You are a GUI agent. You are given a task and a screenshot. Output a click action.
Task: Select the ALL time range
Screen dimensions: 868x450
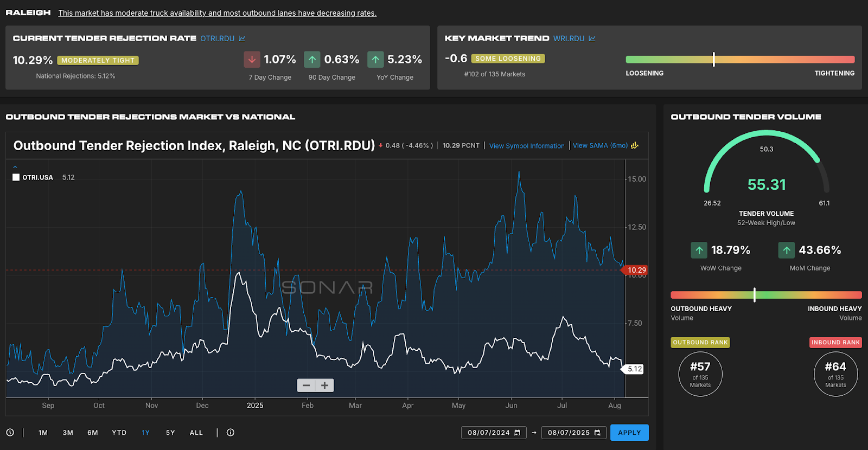click(196, 433)
